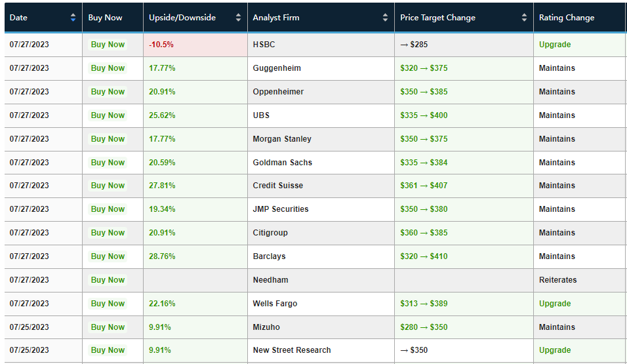This screenshot has width=627, height=364.
Task: Click the red -10.5% downside cell
Action: [161, 45]
